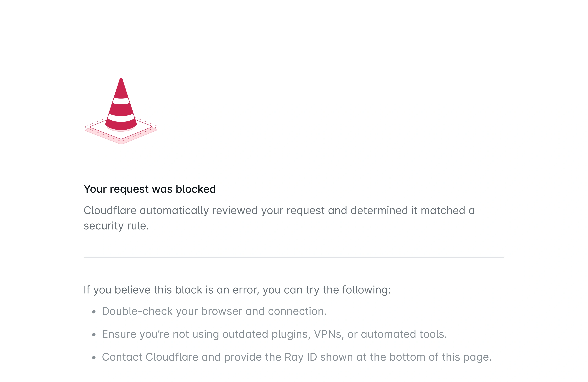Click the "Contact Cloudflare and provide" list item

coord(297,357)
